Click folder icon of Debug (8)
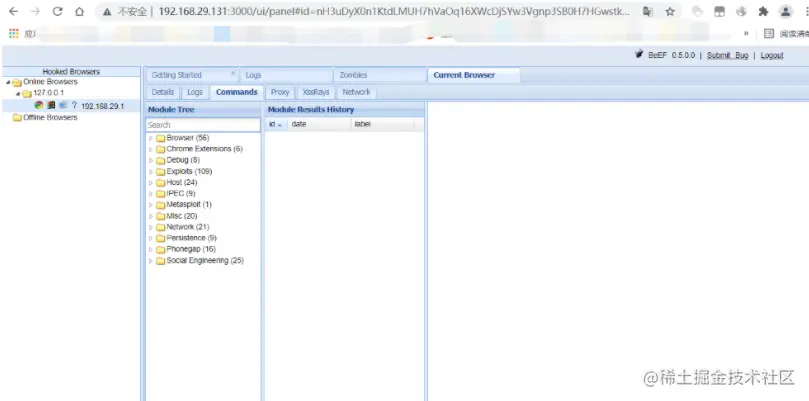 160,161
